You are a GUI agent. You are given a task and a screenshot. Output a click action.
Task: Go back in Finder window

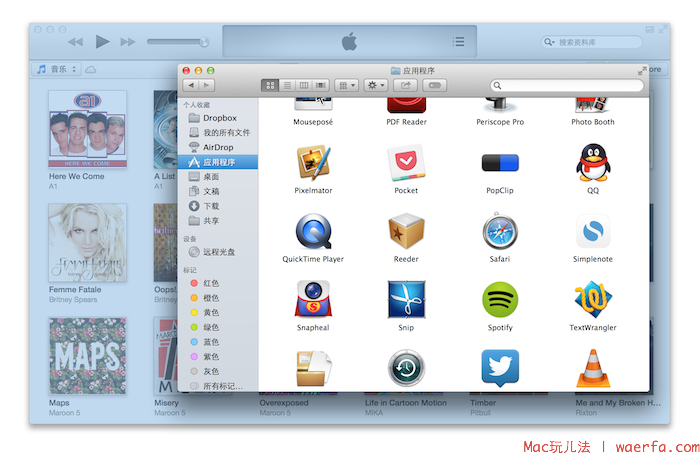coord(191,85)
